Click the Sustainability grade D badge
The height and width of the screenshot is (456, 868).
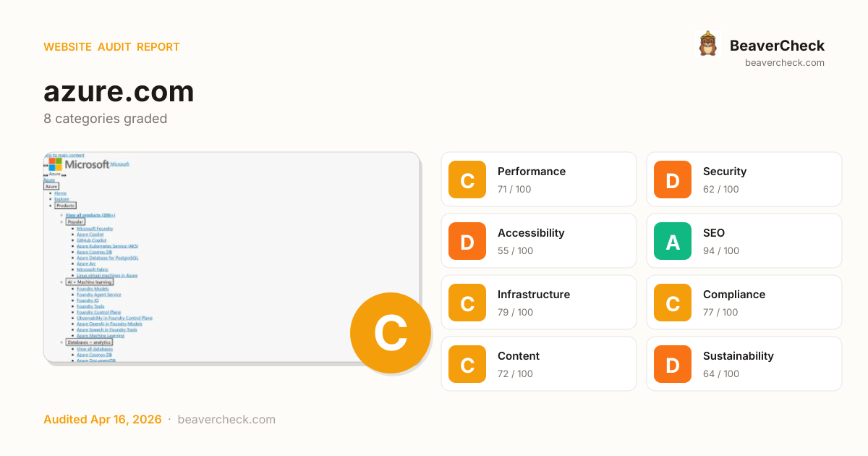673,364
